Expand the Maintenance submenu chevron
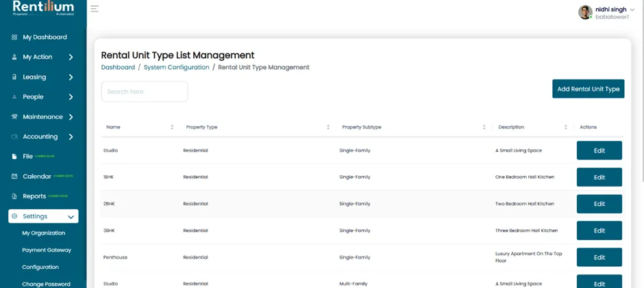The width and height of the screenshot is (644, 288). tap(71, 117)
